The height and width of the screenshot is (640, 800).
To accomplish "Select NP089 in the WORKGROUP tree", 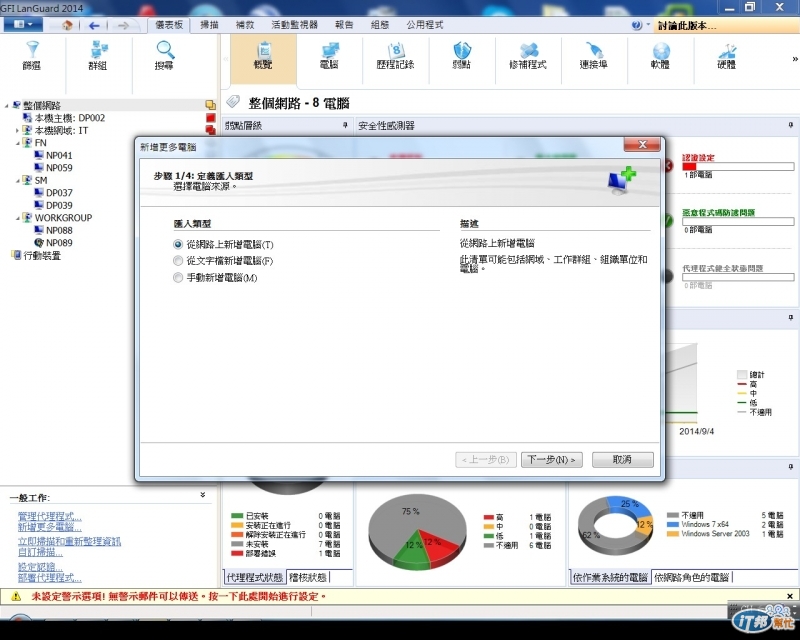I will coord(59,243).
